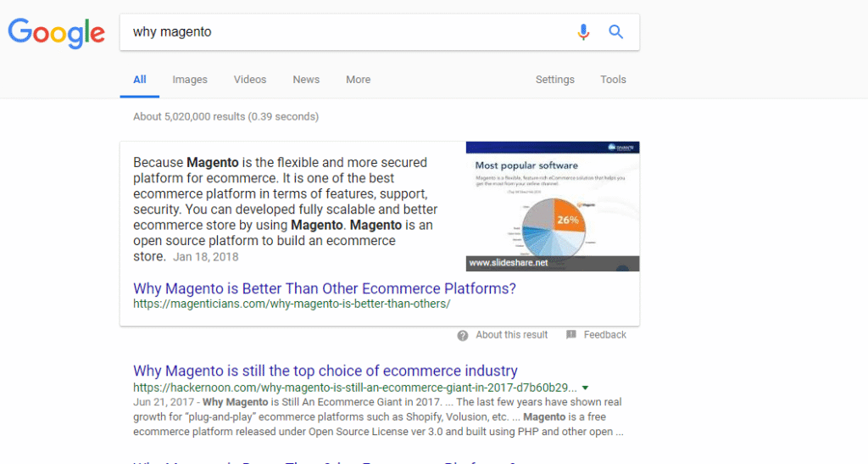Click the blue magnifying glass search icon

tap(616, 32)
